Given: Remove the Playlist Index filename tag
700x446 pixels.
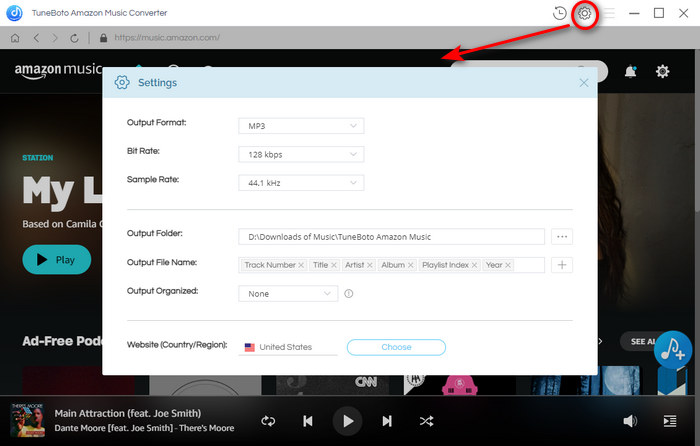Looking at the screenshot, I should (x=474, y=265).
